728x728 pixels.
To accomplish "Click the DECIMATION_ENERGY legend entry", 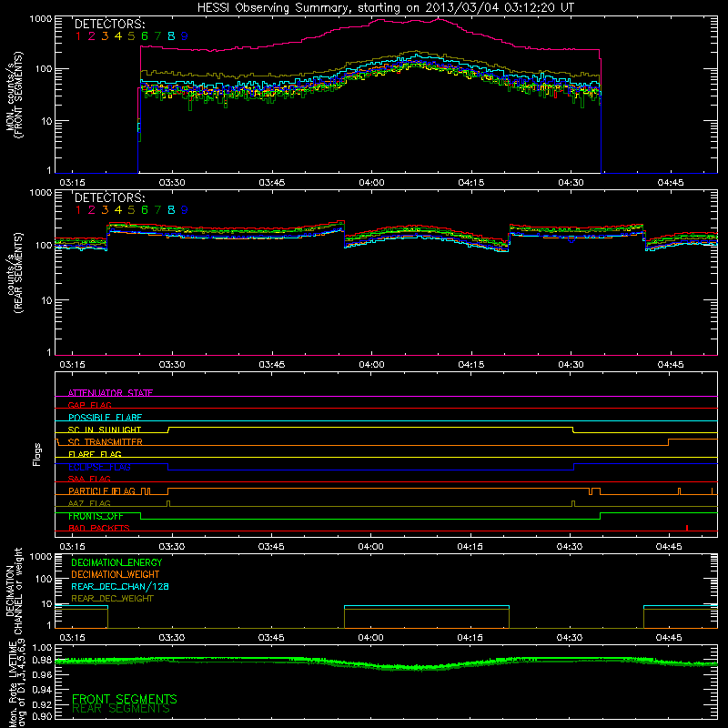I will [x=116, y=562].
